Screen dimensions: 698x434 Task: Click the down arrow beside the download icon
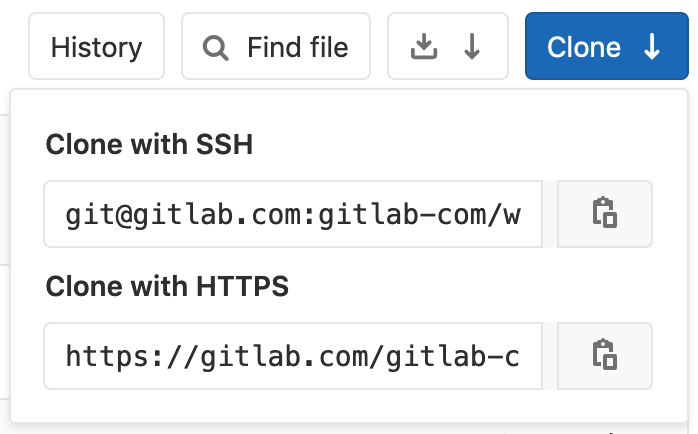pos(472,46)
